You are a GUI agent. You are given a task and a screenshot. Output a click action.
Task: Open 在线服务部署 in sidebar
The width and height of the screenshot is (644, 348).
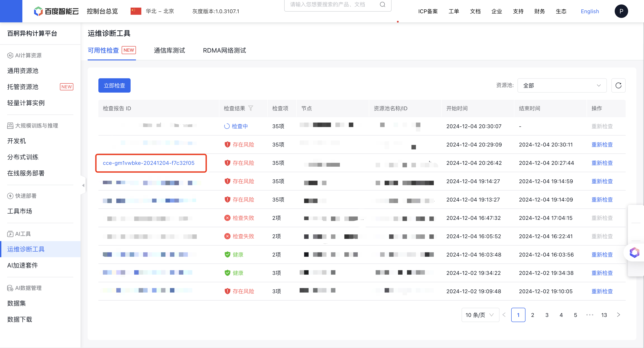pos(26,173)
